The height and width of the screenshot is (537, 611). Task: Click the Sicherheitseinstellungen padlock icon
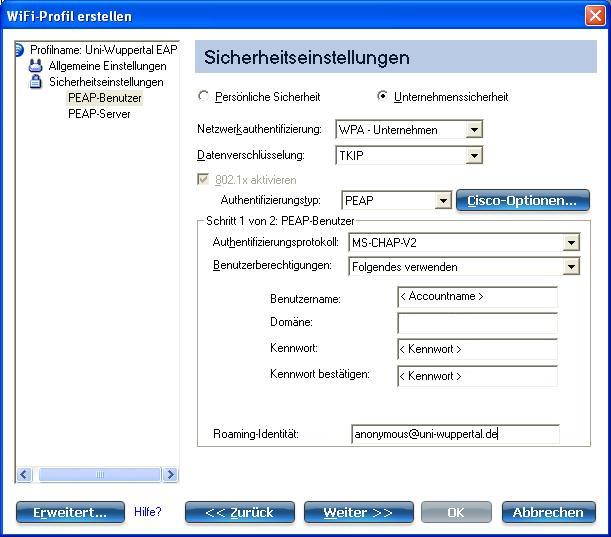point(35,82)
